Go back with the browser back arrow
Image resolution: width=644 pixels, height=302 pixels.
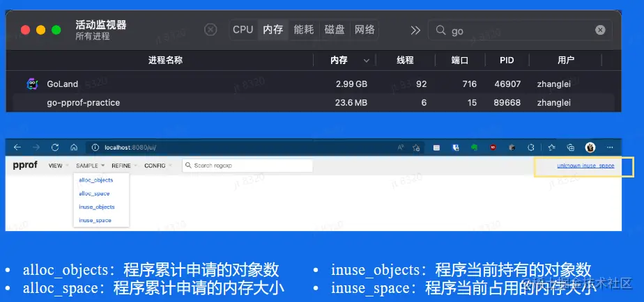(x=17, y=148)
